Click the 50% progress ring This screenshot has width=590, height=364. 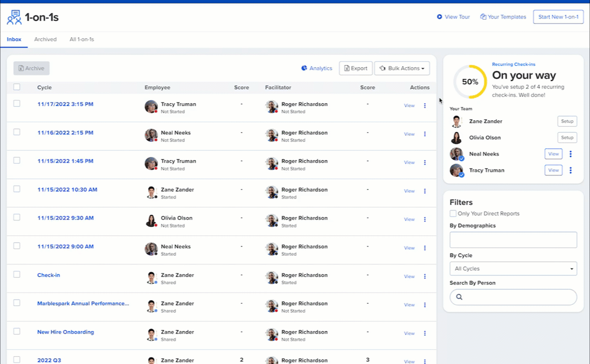point(470,82)
